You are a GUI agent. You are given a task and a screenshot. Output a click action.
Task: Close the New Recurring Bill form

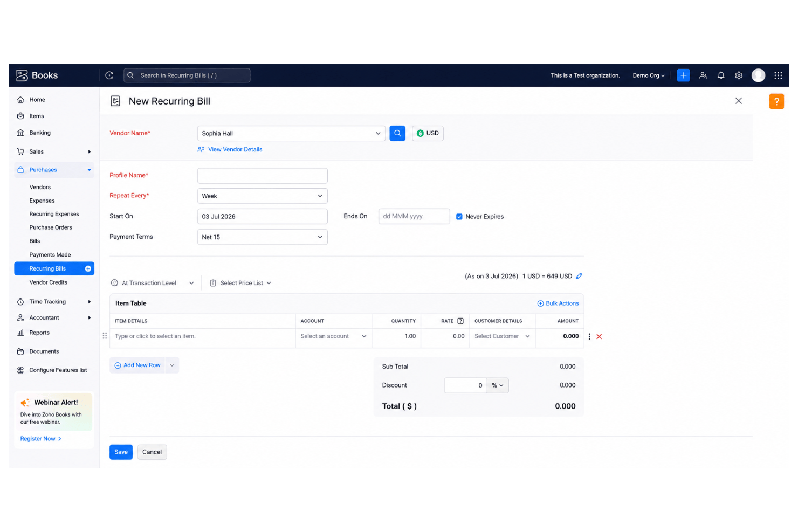(739, 101)
